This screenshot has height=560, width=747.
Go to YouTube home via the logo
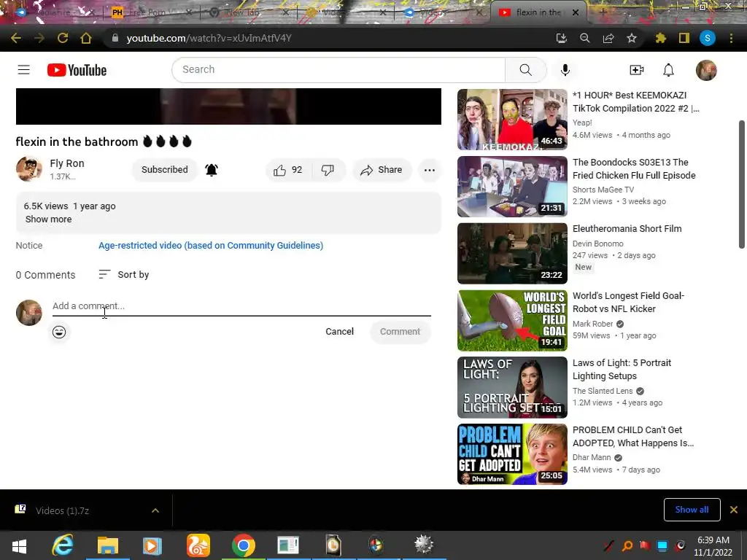click(x=77, y=70)
